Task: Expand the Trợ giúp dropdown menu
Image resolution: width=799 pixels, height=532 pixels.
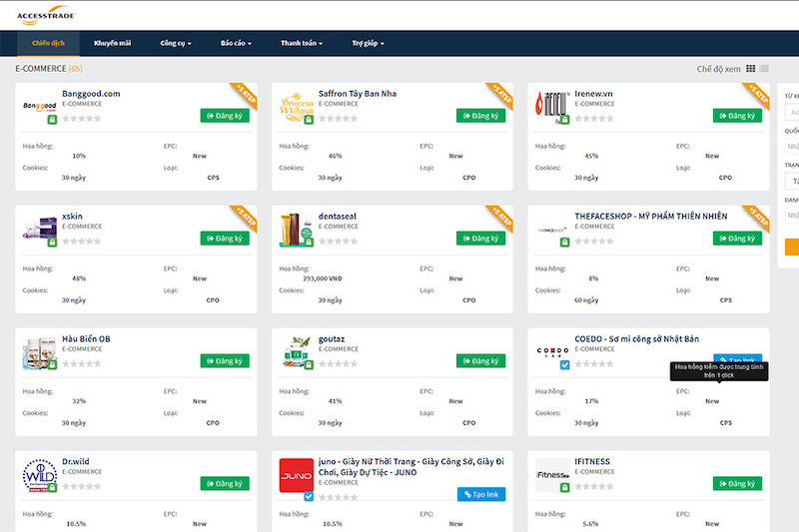Action: point(368,43)
